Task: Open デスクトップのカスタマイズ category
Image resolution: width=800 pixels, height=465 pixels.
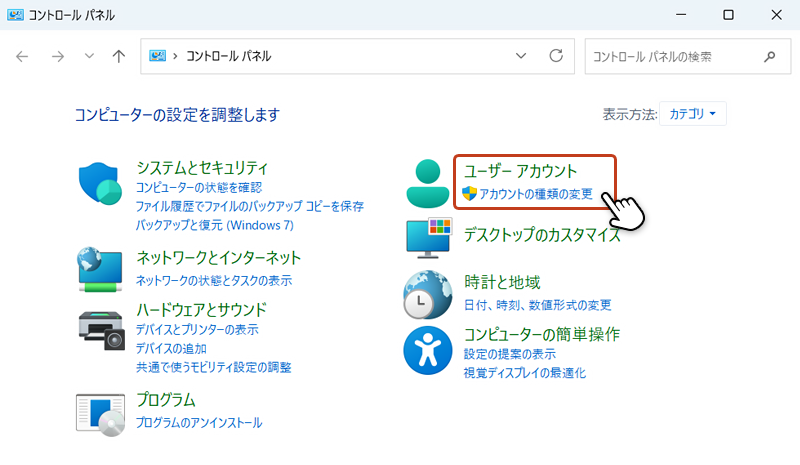Action: pos(542,235)
